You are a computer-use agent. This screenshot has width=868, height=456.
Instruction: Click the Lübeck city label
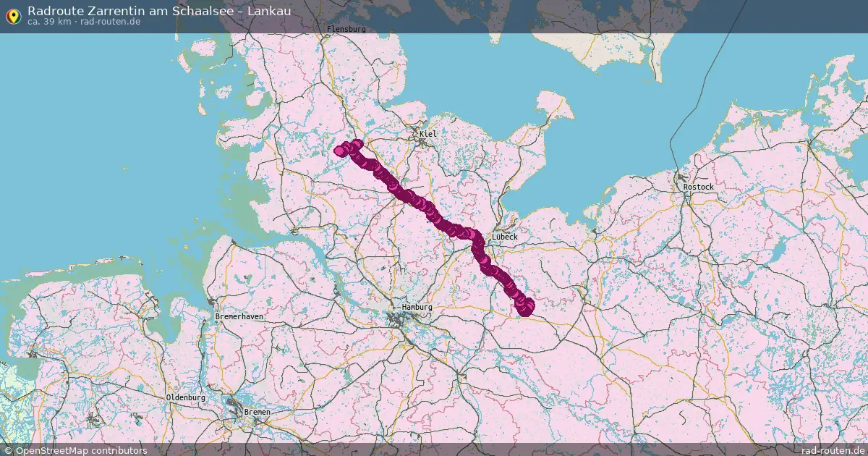pos(504,237)
